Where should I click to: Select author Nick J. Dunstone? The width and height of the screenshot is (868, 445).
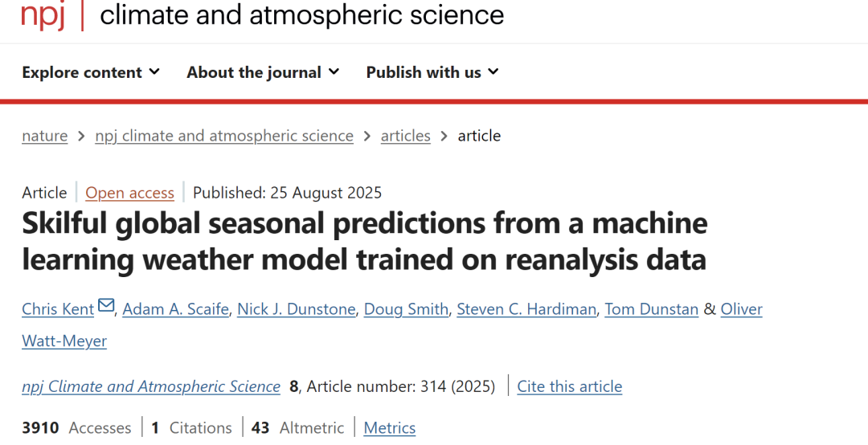296,308
